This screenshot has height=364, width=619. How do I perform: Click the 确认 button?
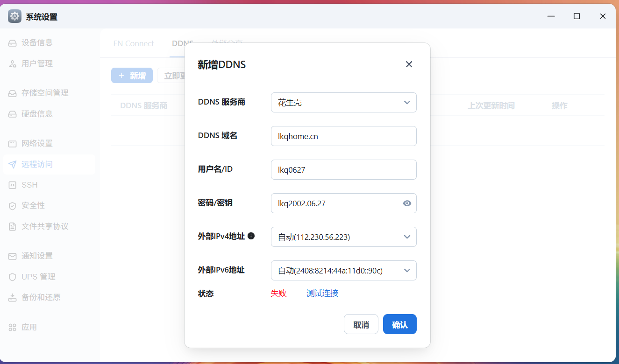click(400, 324)
